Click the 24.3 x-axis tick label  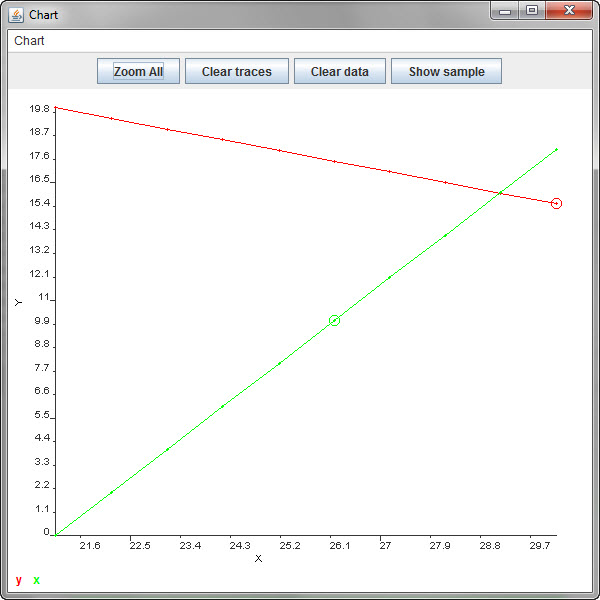[x=240, y=546]
